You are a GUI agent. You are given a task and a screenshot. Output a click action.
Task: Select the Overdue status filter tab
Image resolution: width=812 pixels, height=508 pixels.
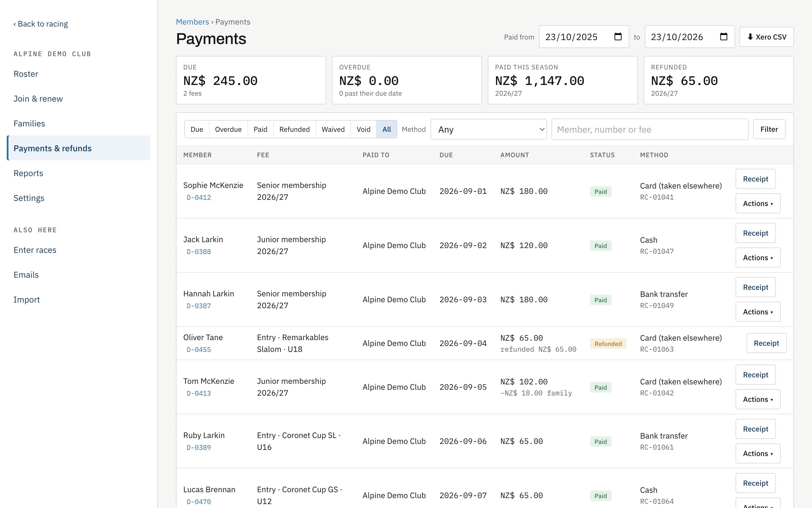(x=228, y=129)
